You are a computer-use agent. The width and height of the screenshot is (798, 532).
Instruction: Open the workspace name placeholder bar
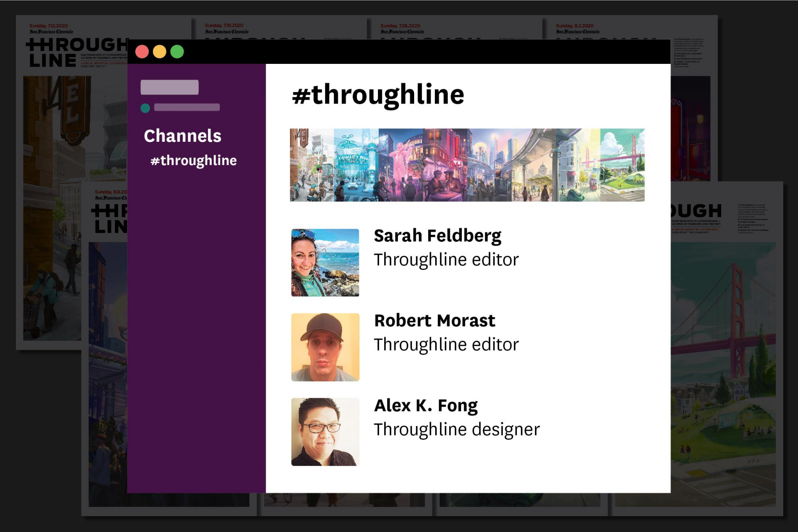coord(169,87)
